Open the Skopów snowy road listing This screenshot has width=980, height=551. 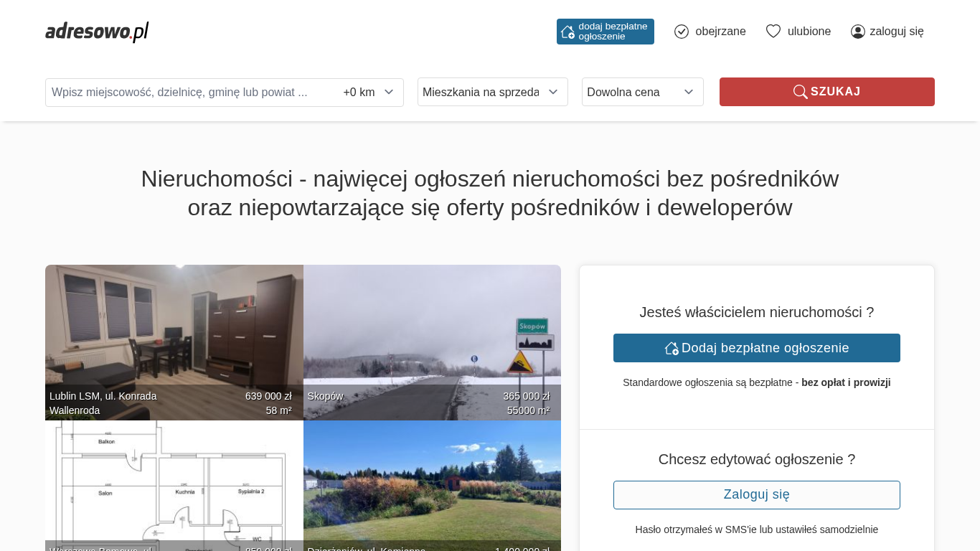click(432, 330)
